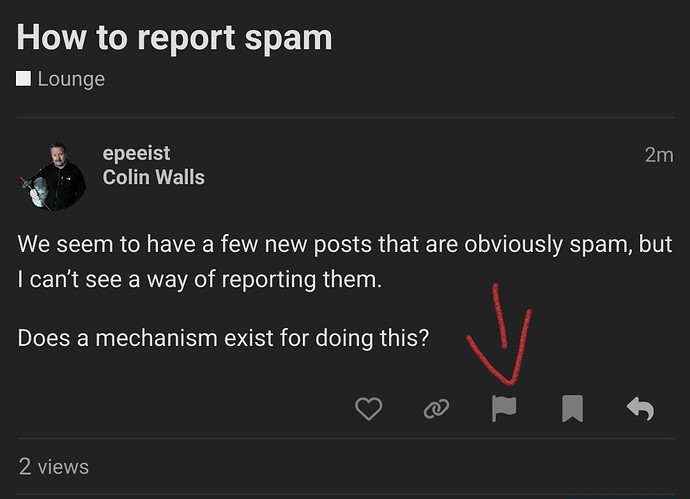
Task: Open the epeeist username link
Action: pos(136,153)
